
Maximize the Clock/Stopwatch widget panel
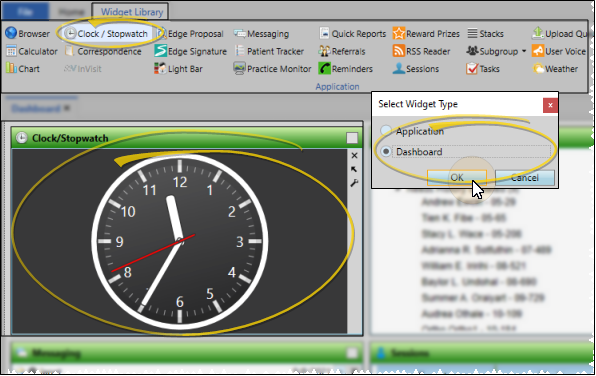[352, 138]
